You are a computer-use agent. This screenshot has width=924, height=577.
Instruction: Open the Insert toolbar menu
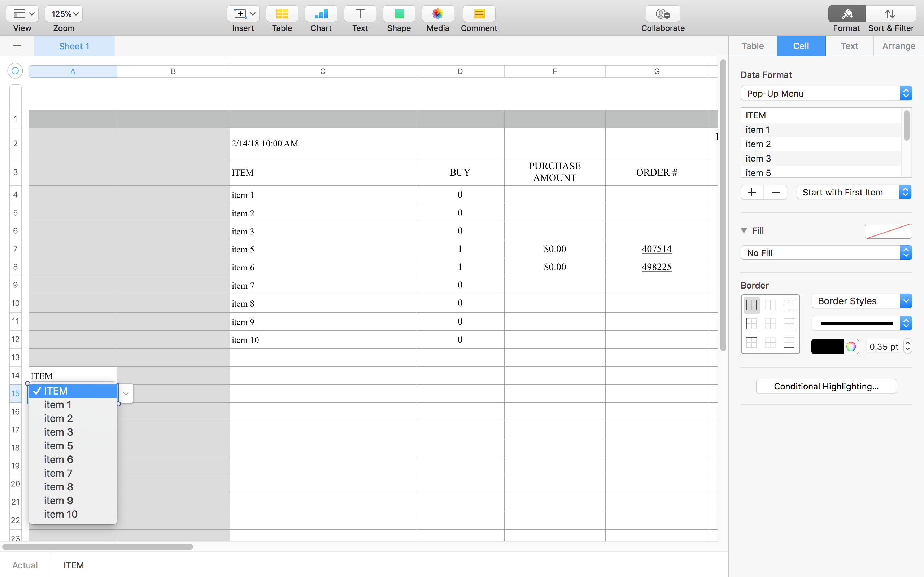pos(243,14)
